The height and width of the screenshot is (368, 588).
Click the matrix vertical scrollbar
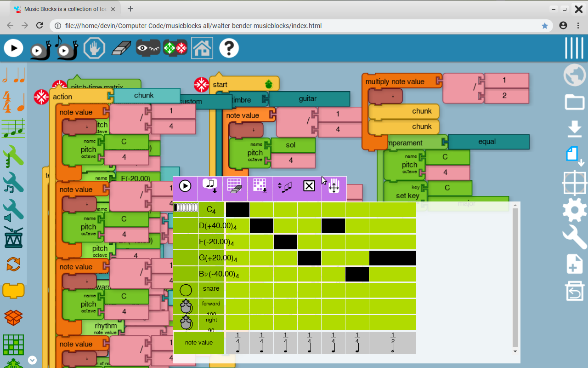click(x=515, y=276)
